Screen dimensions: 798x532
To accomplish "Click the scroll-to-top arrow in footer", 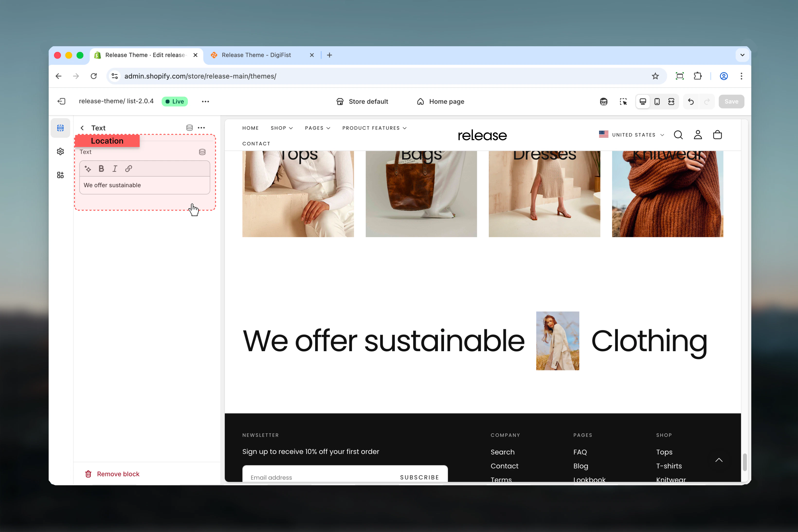I will point(719,460).
